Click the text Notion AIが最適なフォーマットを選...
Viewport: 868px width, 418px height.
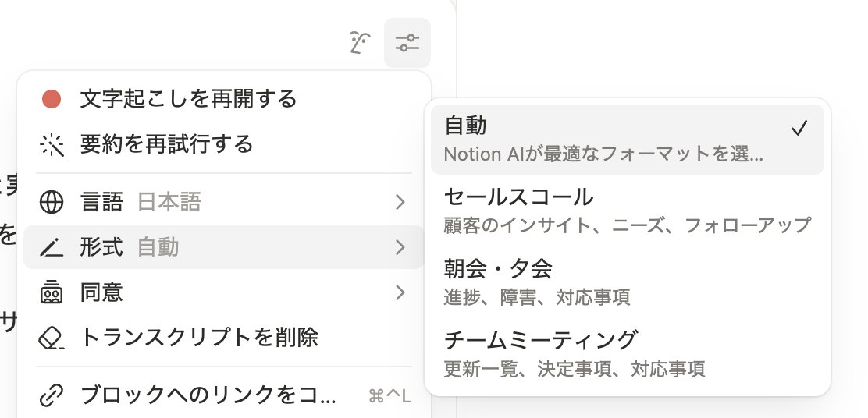pos(603,154)
